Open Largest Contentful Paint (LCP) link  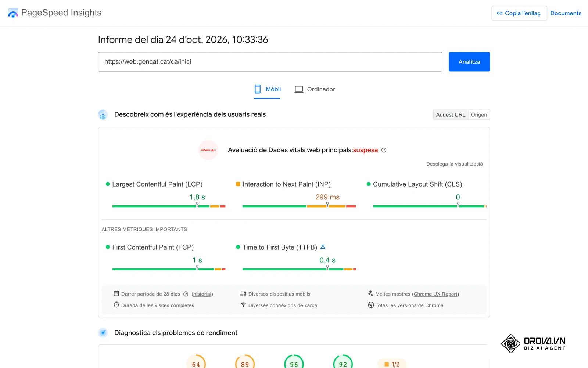click(x=157, y=184)
